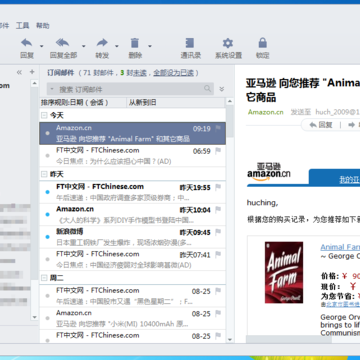Screen dimensions: 360x360
Task: Flag the Amazon.cn 09:19 email
Action: [x=218, y=128]
